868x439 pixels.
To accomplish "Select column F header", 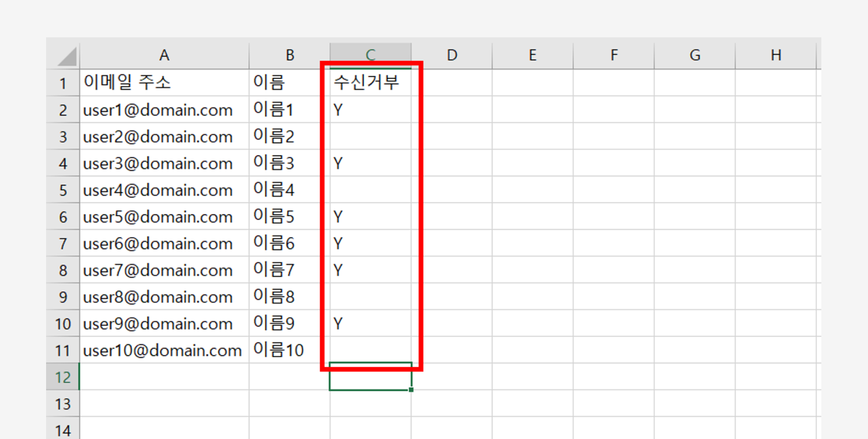I will click(614, 55).
